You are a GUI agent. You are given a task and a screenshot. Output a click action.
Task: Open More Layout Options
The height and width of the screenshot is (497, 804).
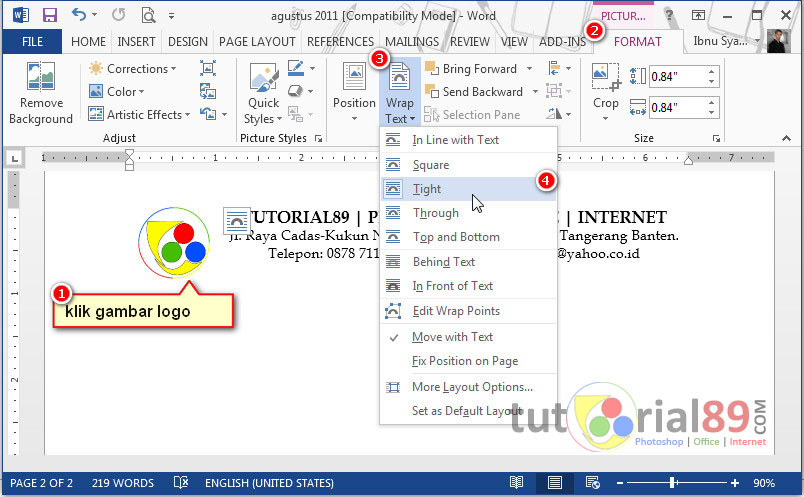pos(468,387)
